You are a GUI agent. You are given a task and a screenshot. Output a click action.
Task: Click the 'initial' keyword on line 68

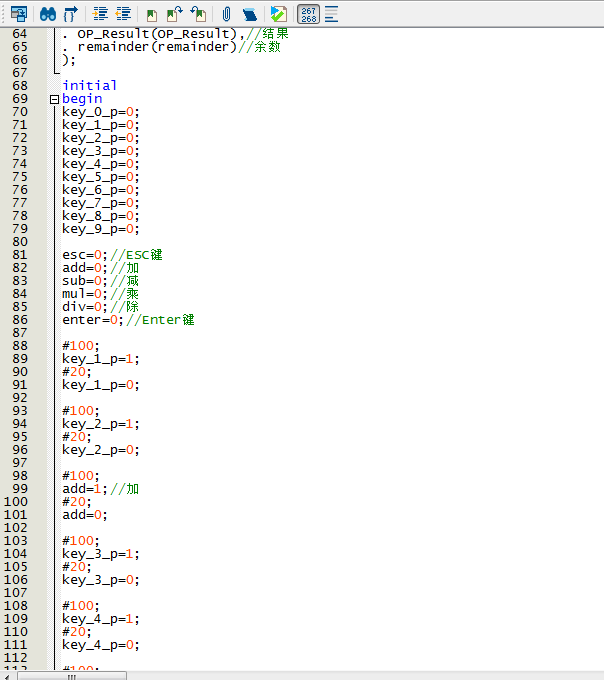click(89, 85)
